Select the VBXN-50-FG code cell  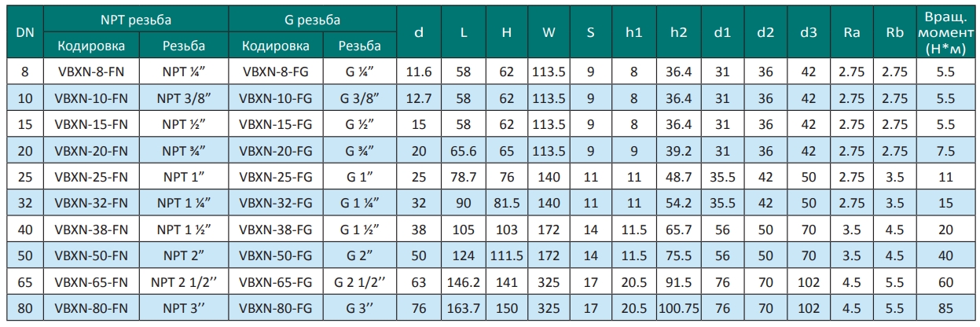click(x=275, y=255)
